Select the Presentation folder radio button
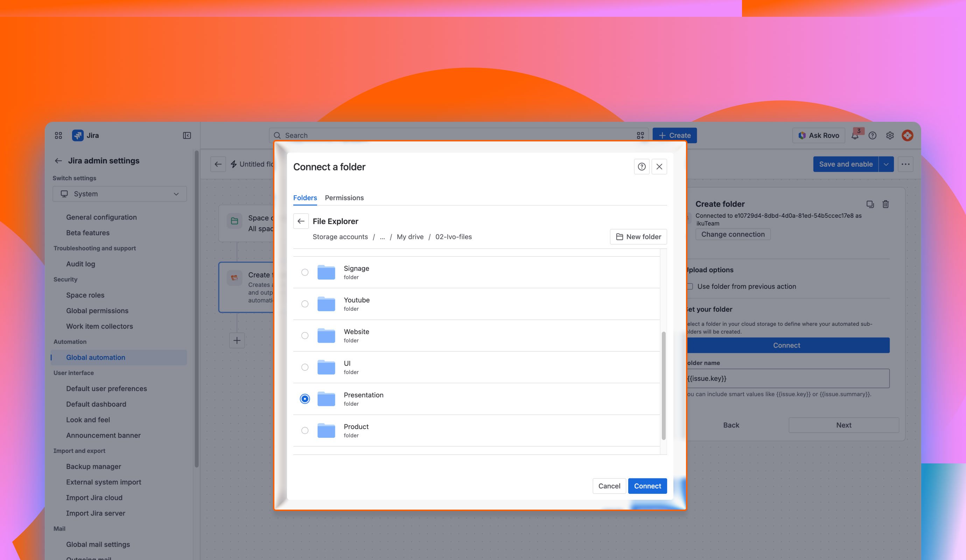 305,399
